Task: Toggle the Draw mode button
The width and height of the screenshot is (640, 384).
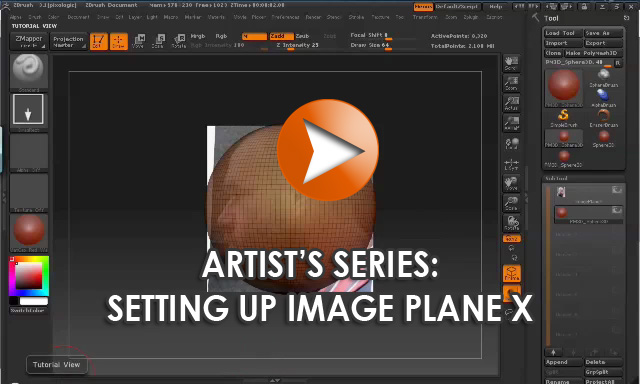Action: 119,41
